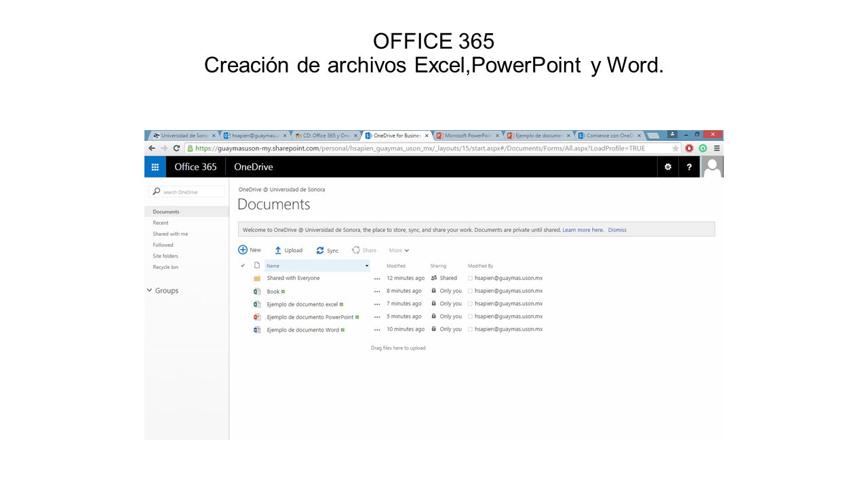Toggle presence checkbox in PowerPoint document row

(470, 317)
